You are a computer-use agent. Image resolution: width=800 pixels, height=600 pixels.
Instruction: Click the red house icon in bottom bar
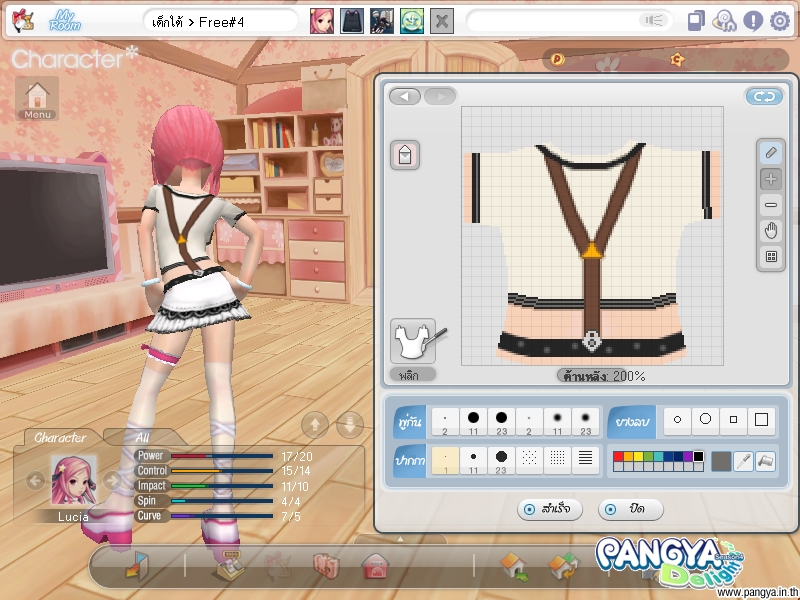[x=375, y=566]
